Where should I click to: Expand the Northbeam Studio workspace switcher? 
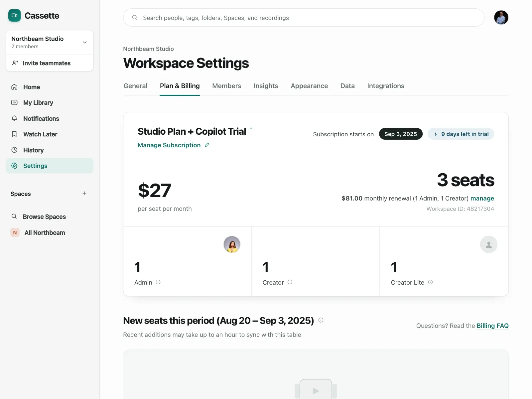(x=50, y=42)
